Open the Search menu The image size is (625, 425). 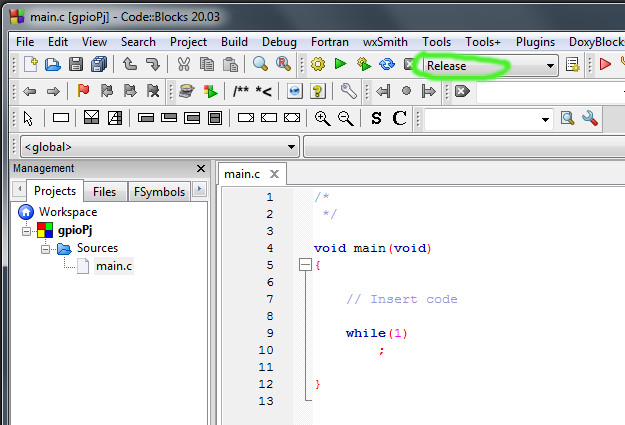138,42
